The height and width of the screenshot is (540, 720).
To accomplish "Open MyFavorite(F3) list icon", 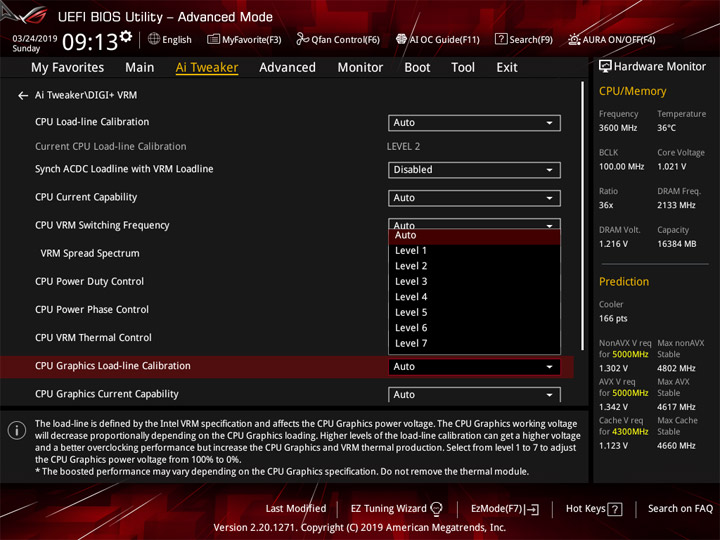I will (213, 39).
